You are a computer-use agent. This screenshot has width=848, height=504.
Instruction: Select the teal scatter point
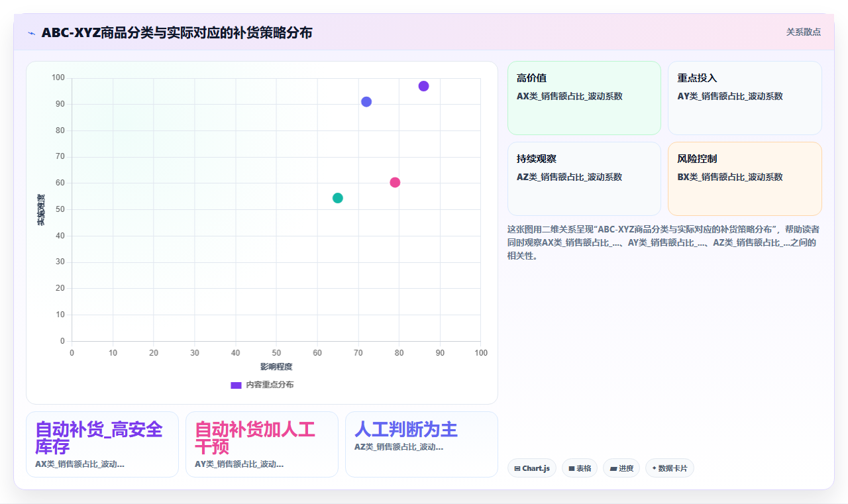(338, 198)
